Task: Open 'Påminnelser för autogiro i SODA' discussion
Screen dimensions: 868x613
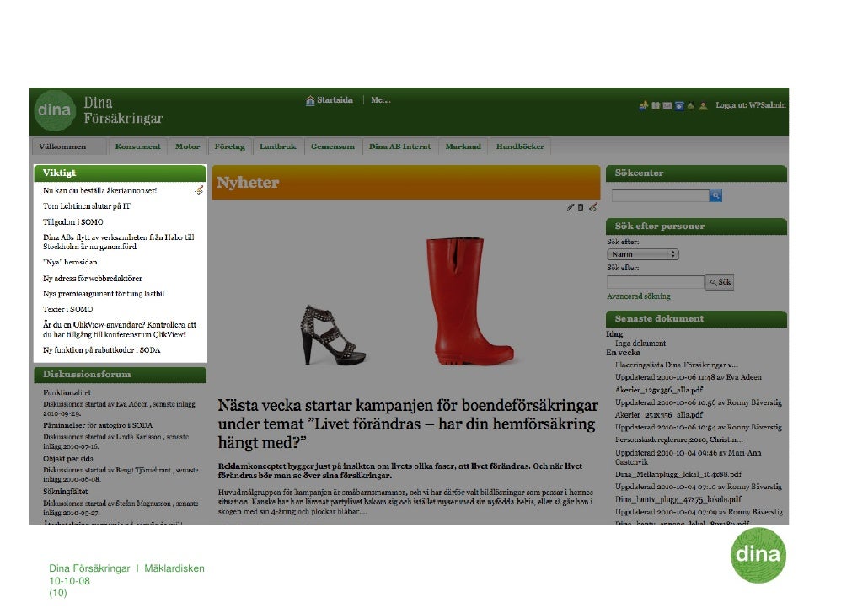Action: [98, 425]
